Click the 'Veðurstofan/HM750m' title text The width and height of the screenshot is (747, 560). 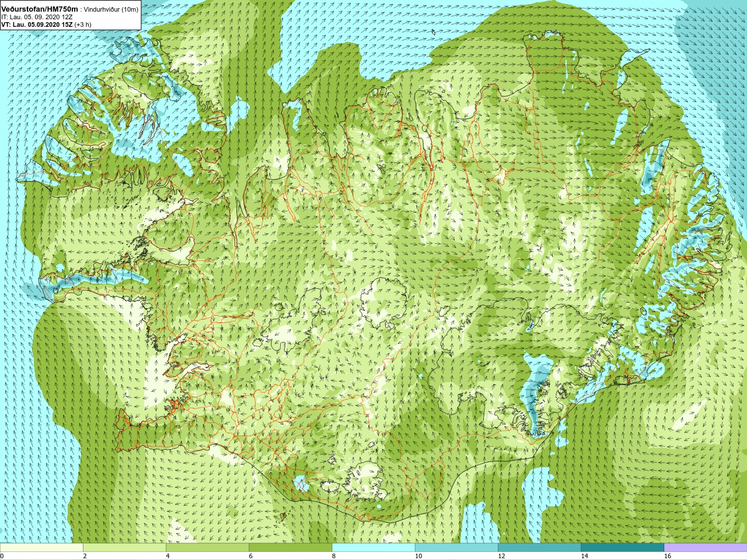(40, 9)
